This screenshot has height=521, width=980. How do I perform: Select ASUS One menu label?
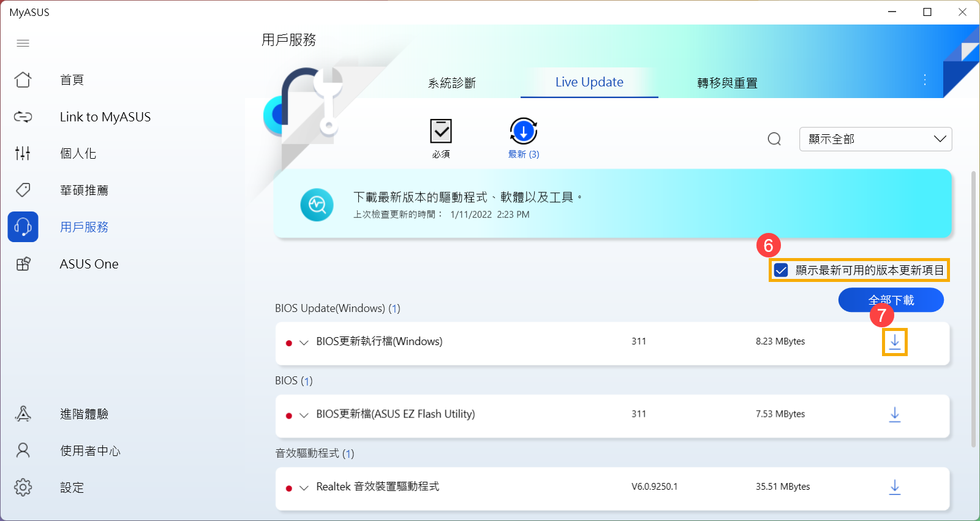(x=89, y=264)
